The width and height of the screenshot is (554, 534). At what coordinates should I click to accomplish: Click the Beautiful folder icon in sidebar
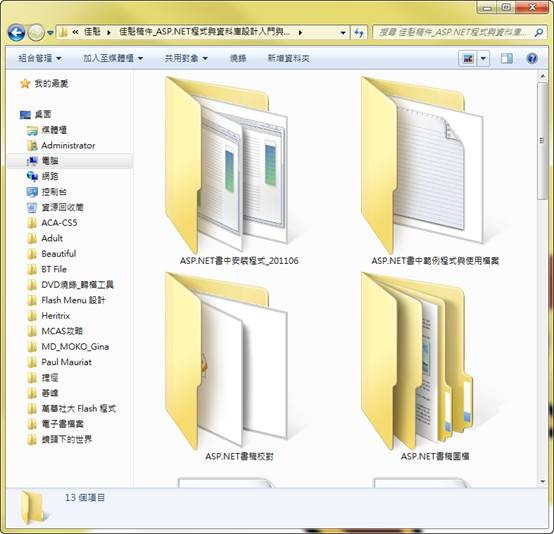(32, 254)
